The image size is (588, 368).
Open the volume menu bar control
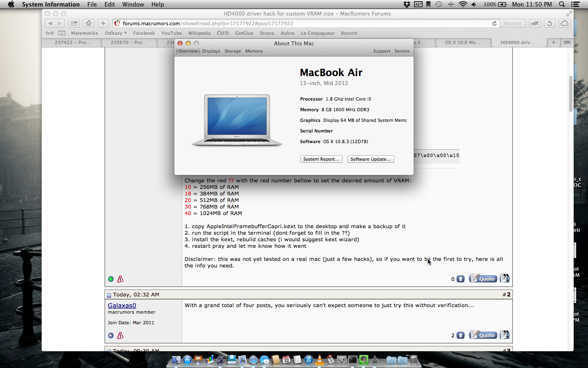click(x=474, y=4)
